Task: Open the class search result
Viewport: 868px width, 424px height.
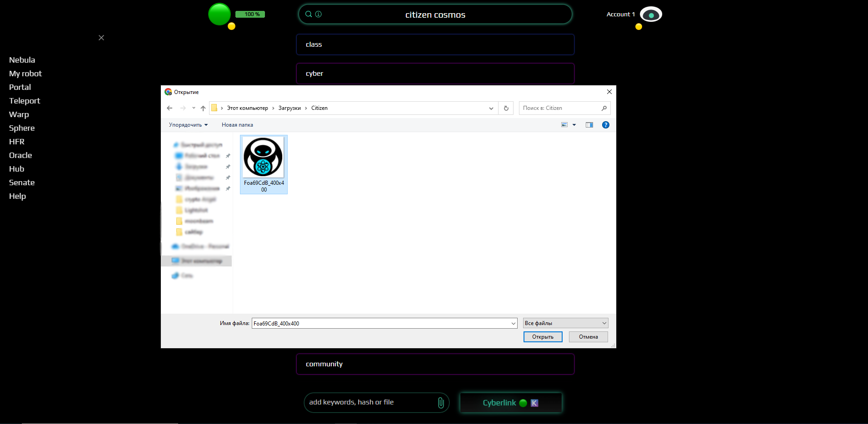Action: pos(435,44)
